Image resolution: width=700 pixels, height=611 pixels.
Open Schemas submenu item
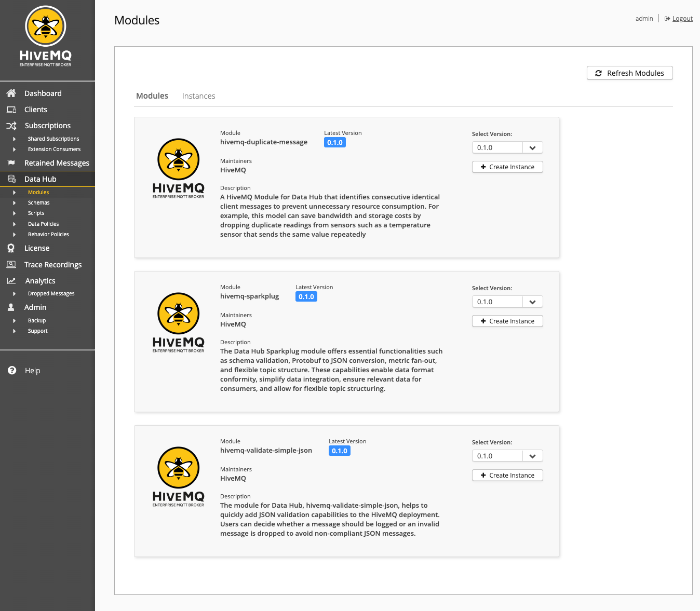click(x=38, y=203)
